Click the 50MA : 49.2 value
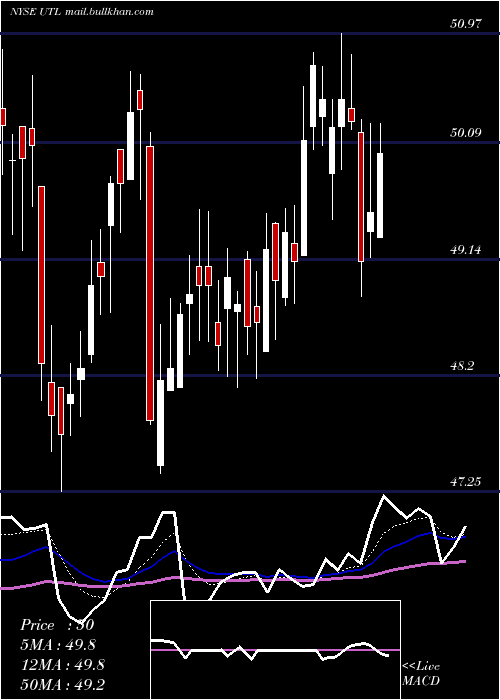500x700 pixels. [x=62, y=684]
